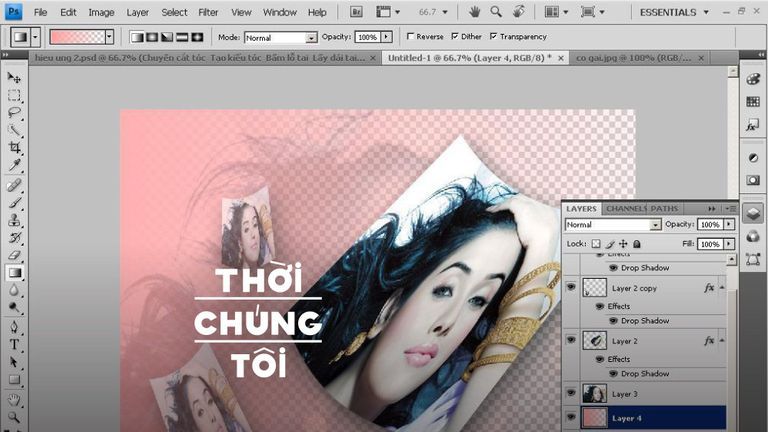Viewport: 768px width, 432px height.
Task: Select the Move tool
Action: [14, 77]
